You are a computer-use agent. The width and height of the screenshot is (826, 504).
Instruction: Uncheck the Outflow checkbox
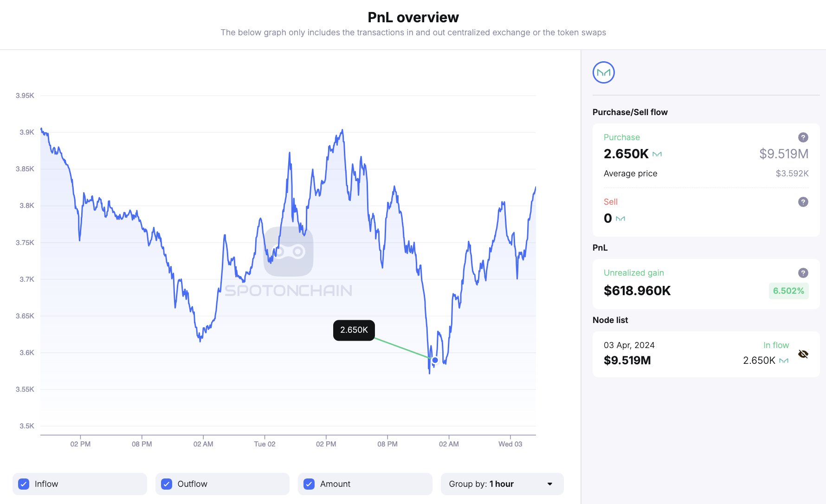coord(167,484)
